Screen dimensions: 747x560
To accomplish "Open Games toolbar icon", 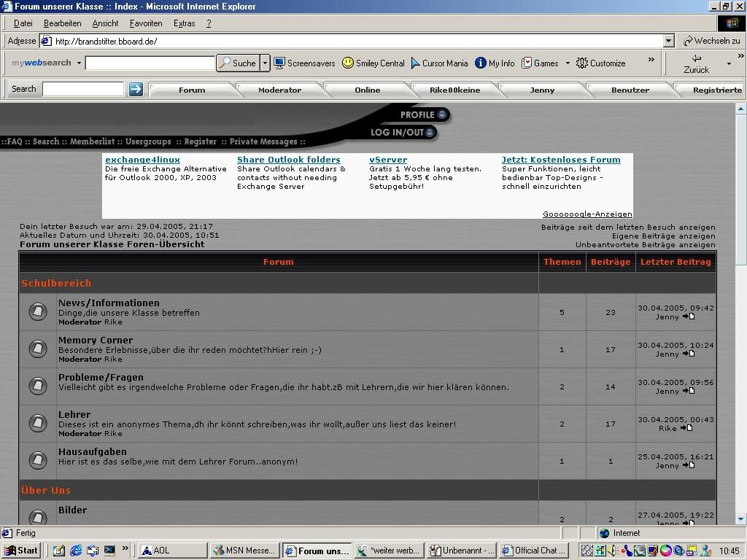I will coord(527,63).
